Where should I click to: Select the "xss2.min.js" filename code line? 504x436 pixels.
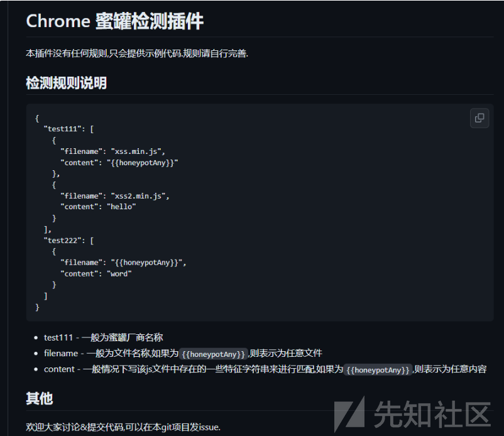coord(115,196)
